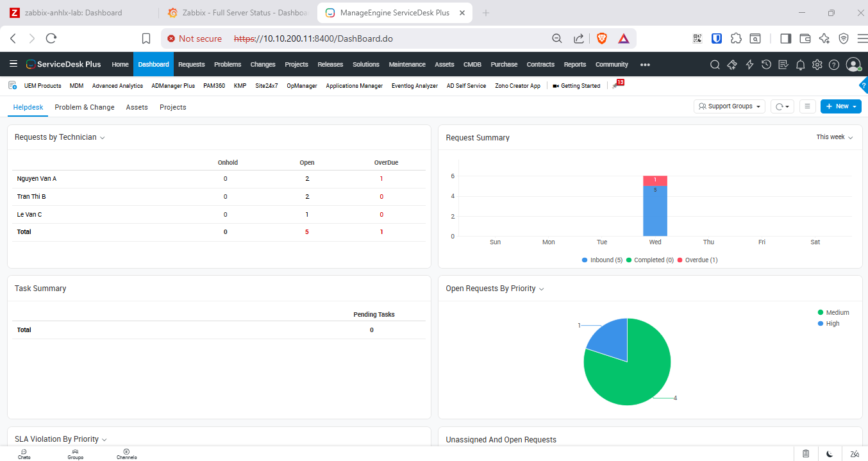Click the user profile avatar icon

pyautogui.click(x=853, y=65)
